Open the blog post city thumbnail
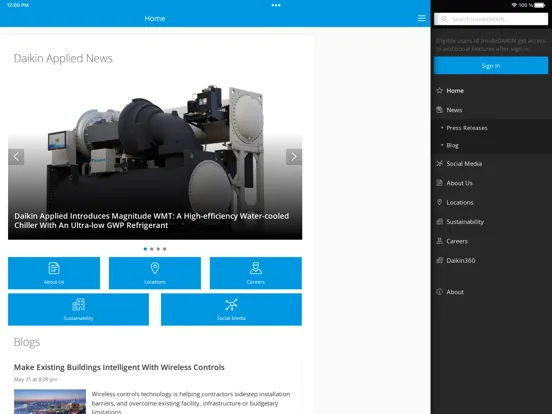The image size is (552, 414). pos(50,401)
